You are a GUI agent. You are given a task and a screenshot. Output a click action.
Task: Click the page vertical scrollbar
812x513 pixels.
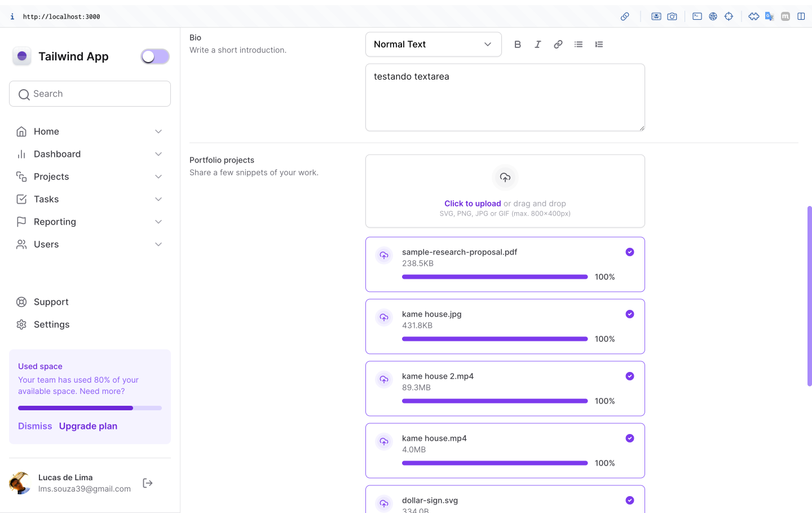click(809, 296)
